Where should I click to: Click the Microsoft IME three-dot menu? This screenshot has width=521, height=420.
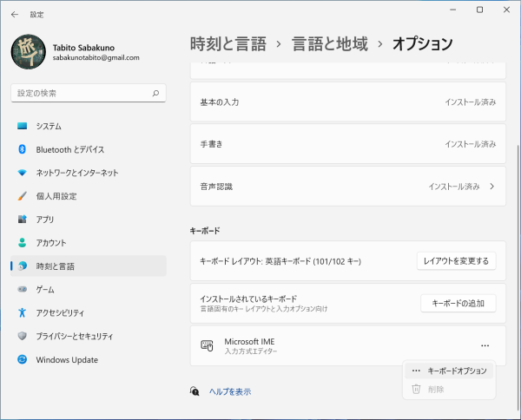(x=485, y=345)
